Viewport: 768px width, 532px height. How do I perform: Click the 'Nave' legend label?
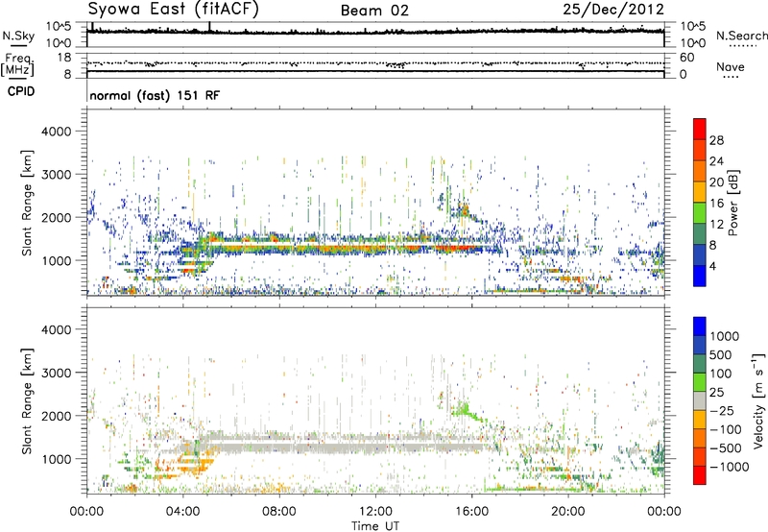click(730, 66)
